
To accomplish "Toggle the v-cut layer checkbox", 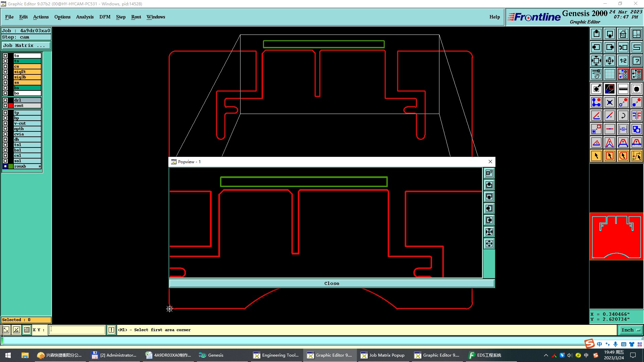I will 5,123.
